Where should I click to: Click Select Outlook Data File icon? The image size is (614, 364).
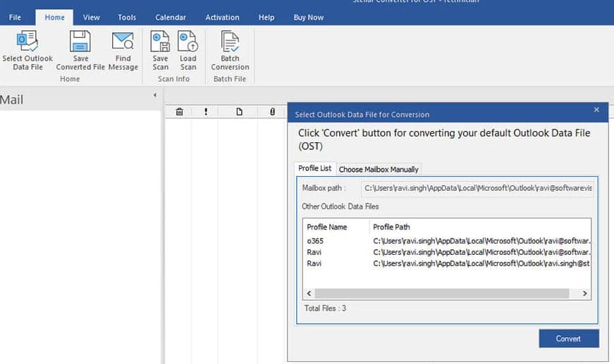click(x=27, y=42)
